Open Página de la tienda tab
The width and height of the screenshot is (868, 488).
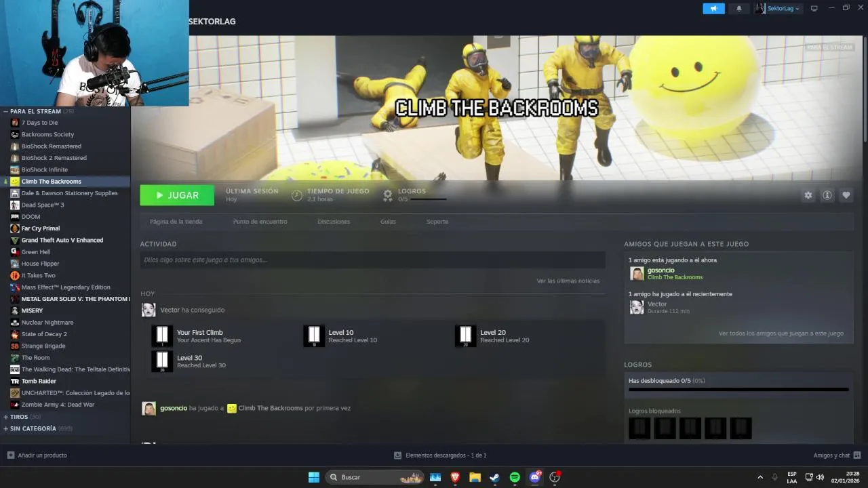176,222
